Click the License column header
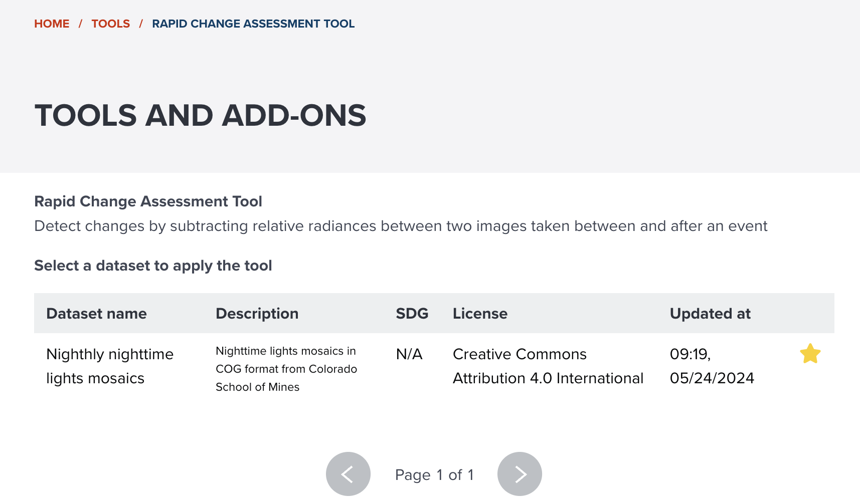Image resolution: width=860 pixels, height=504 pixels. tap(480, 314)
